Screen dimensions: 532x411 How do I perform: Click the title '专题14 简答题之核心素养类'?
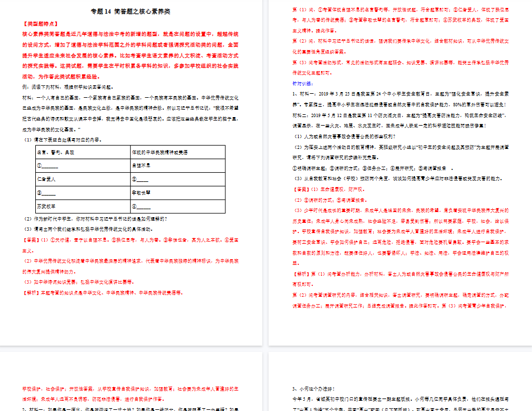[x=131, y=11]
